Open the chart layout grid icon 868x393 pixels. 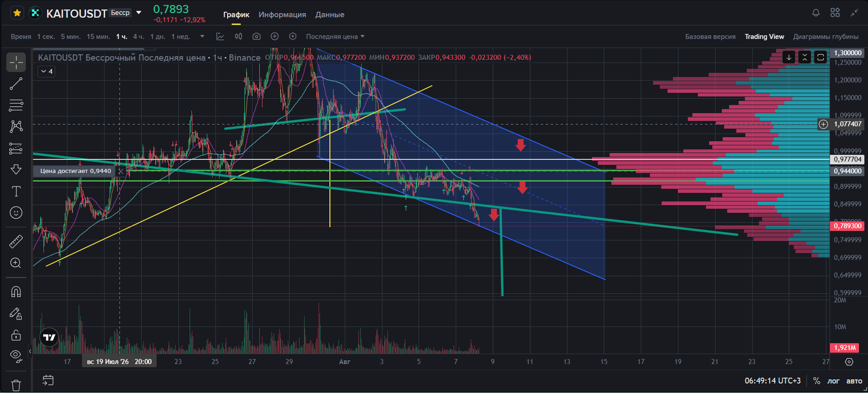pos(835,13)
